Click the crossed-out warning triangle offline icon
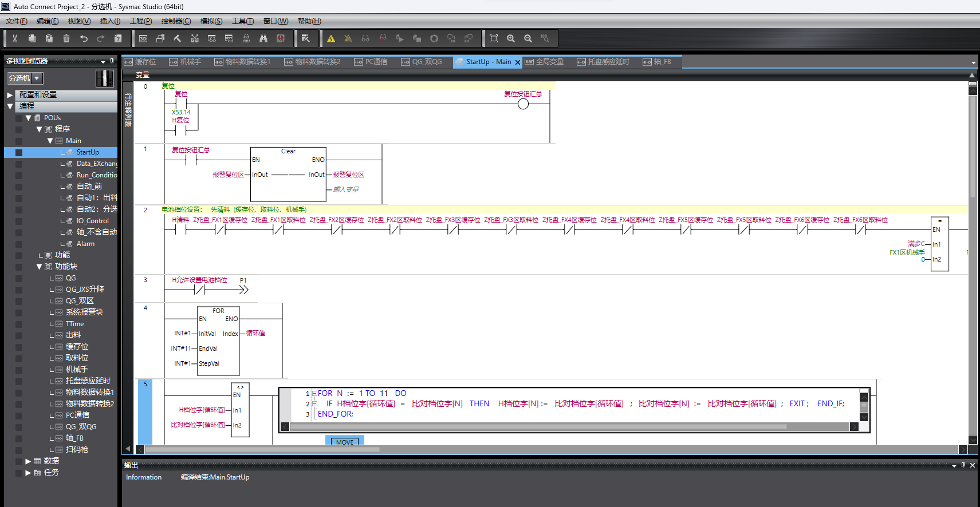Viewport: 980px width, 507px height. 348,38
